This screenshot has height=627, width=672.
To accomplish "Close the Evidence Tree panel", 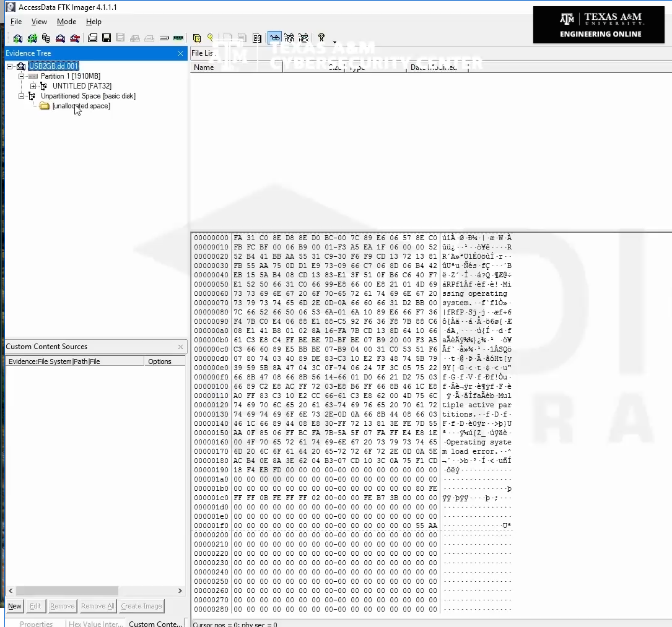I will point(180,54).
